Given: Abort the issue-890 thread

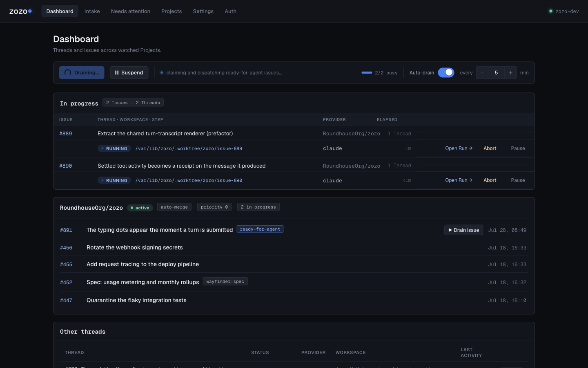Looking at the screenshot, I should 490,180.
